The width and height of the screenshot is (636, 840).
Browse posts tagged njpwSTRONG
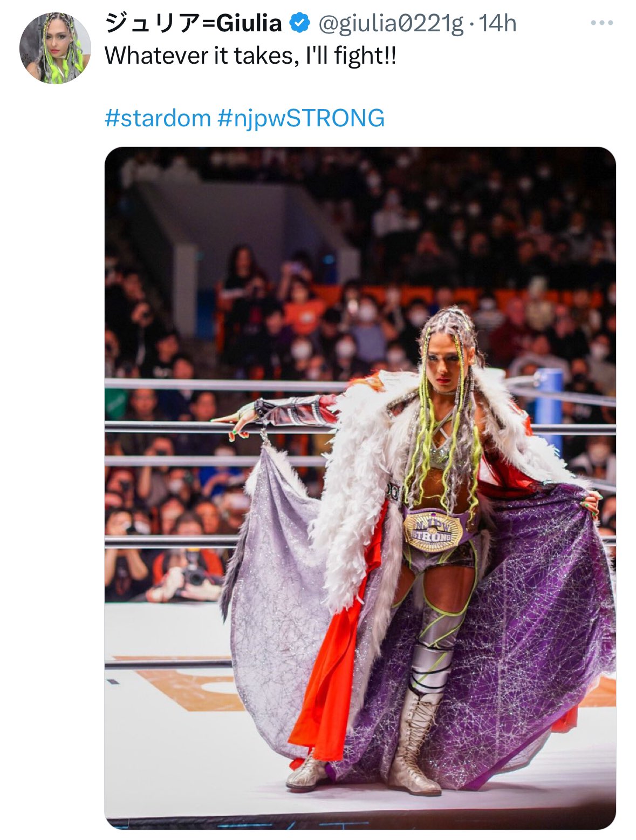[x=301, y=118]
